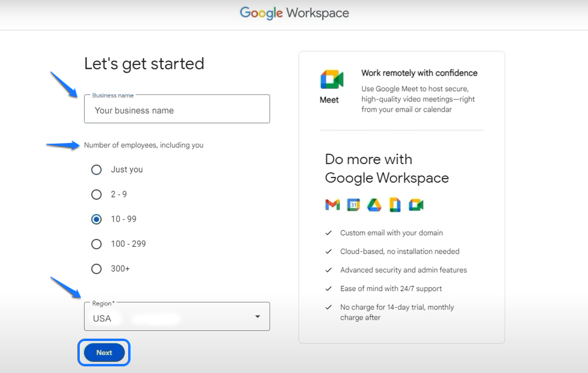Image resolution: width=588 pixels, height=373 pixels.
Task: Click the "Do more with Google Workspace" heading
Action: 387,168
